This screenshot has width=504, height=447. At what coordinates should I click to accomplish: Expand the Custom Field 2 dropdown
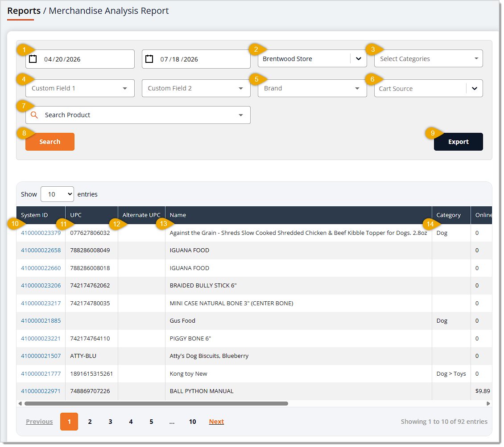[x=196, y=88]
